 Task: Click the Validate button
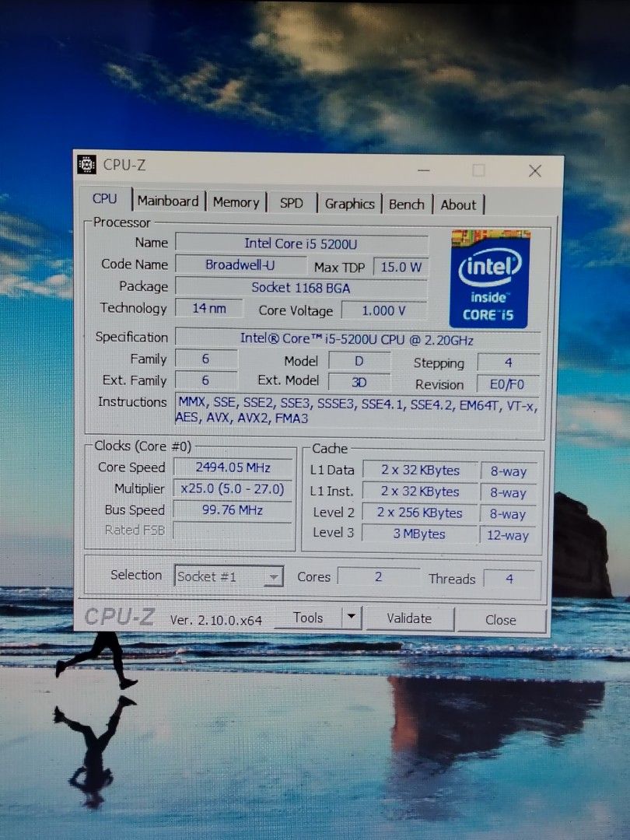click(x=411, y=618)
